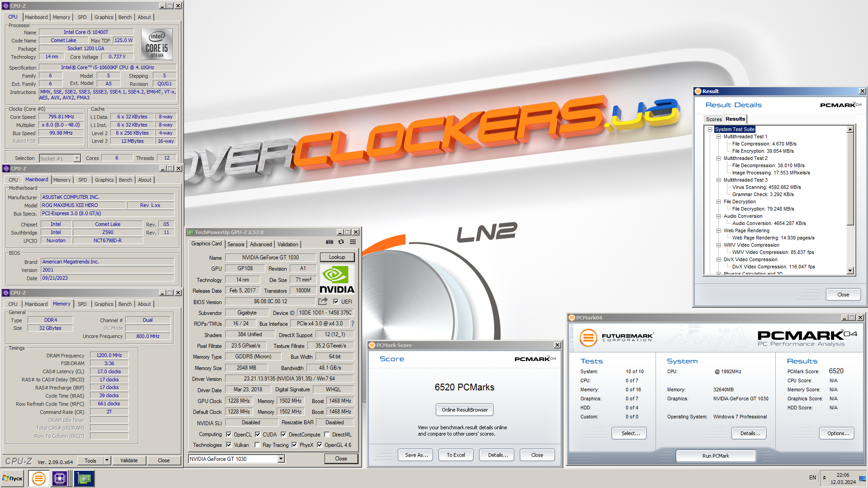The width and height of the screenshot is (868, 488).
Task: Collapse the System Test Suite tree node
Action: coord(710,129)
